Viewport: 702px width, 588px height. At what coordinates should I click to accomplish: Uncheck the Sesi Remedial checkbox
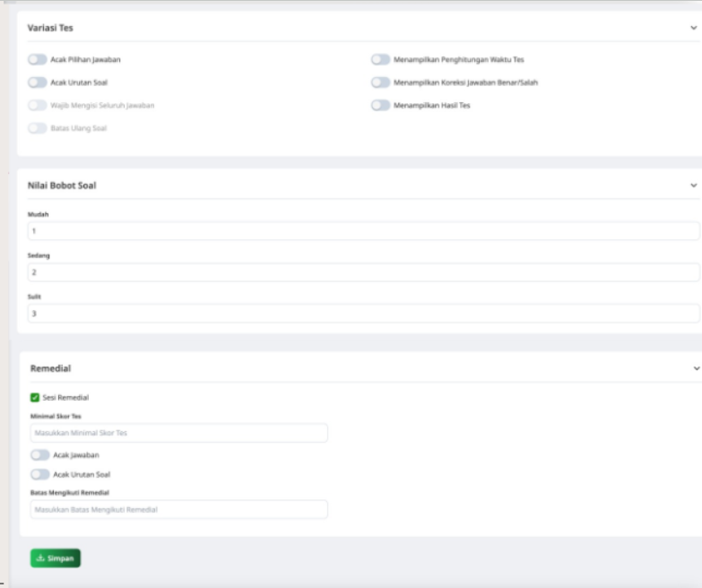[x=34, y=397]
